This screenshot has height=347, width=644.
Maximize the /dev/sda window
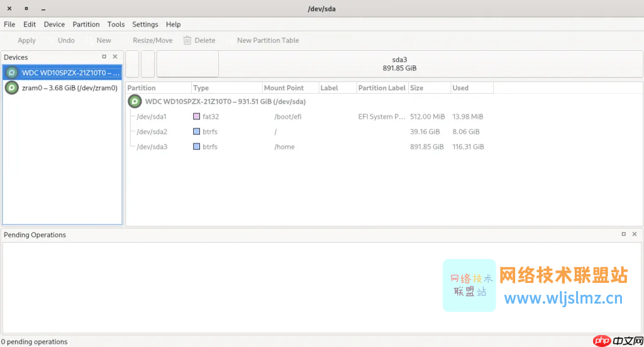(26, 8)
